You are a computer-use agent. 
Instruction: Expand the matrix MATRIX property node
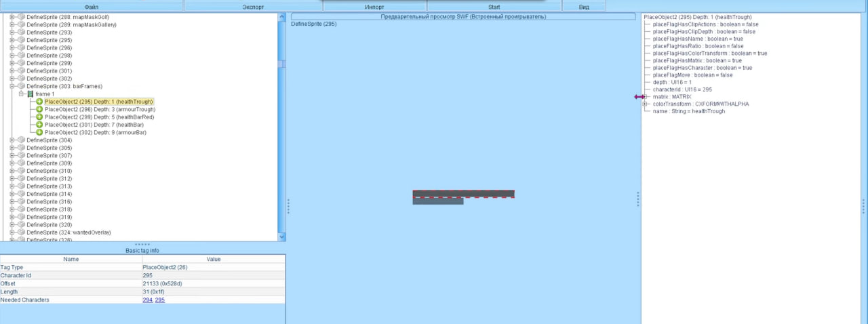(645, 97)
